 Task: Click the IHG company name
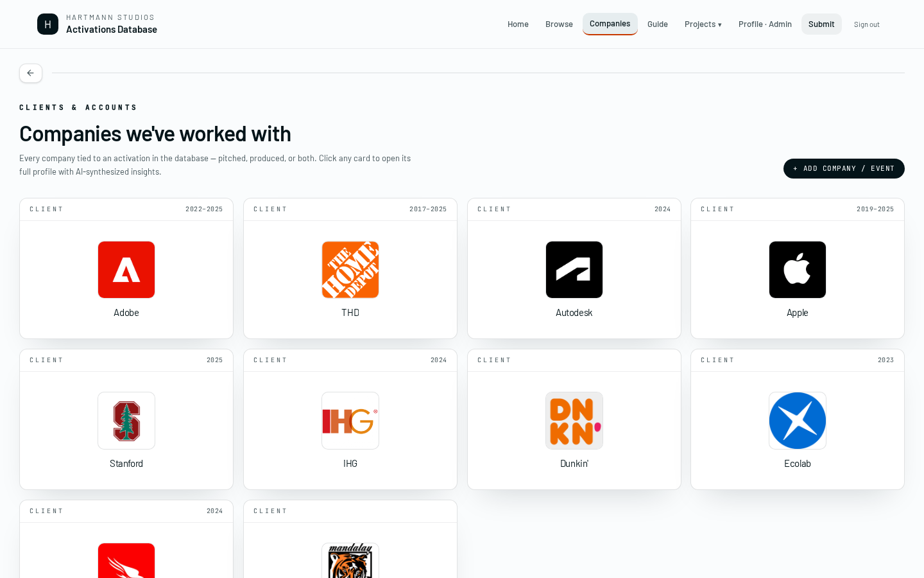tap(350, 464)
